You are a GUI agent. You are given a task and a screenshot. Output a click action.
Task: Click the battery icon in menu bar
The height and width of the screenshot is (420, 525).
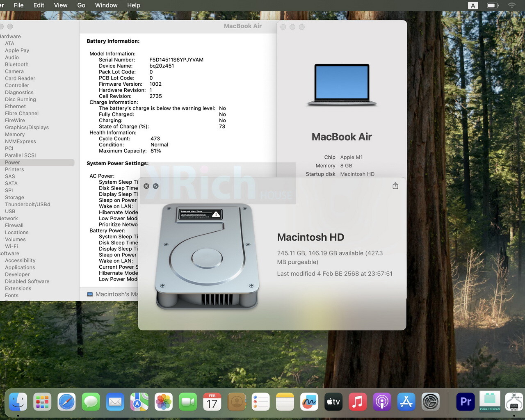(x=493, y=5)
